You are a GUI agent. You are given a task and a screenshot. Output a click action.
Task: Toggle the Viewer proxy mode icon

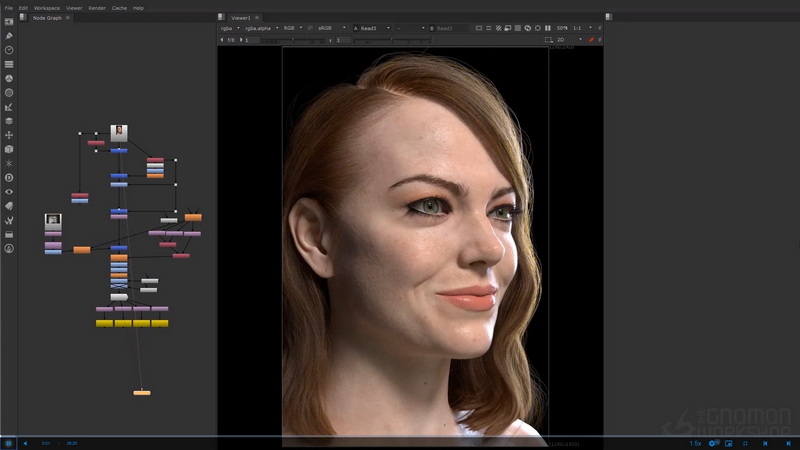click(x=498, y=28)
